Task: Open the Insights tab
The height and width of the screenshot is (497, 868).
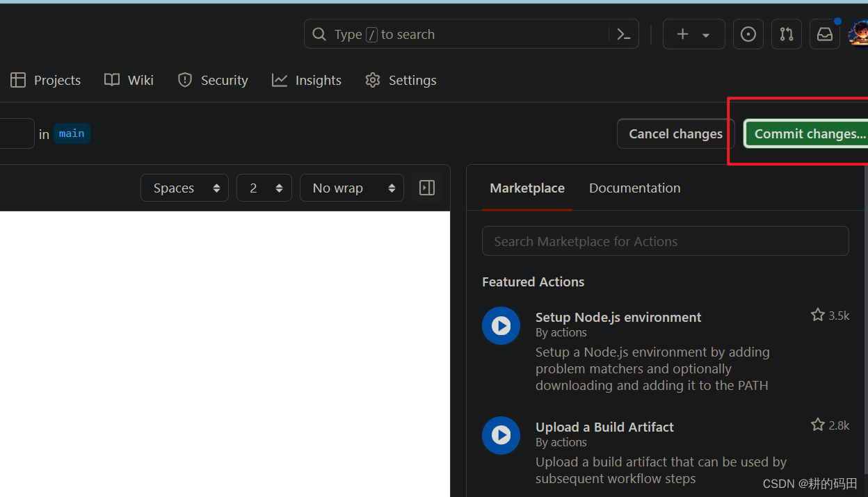Action: click(x=307, y=80)
